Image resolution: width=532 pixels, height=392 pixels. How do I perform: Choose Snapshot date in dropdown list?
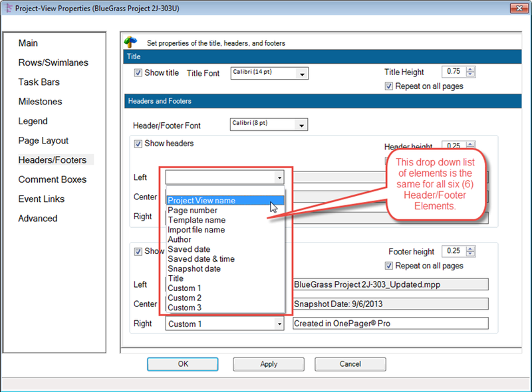point(194,268)
